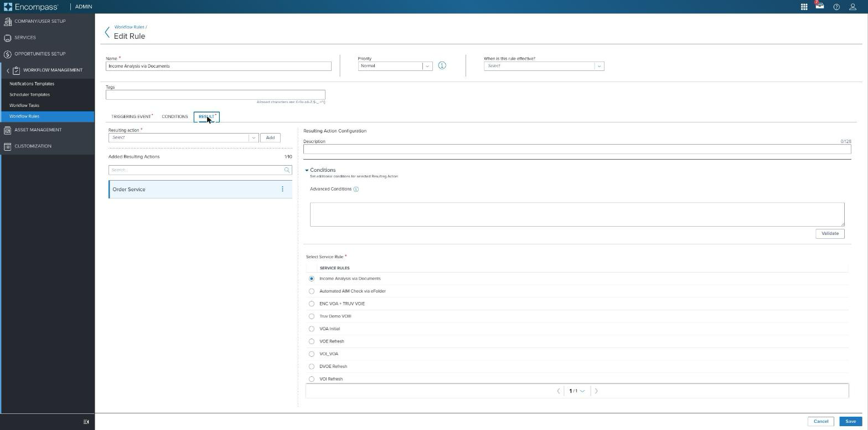Click the Save button
The image size is (868, 430).
click(850, 422)
